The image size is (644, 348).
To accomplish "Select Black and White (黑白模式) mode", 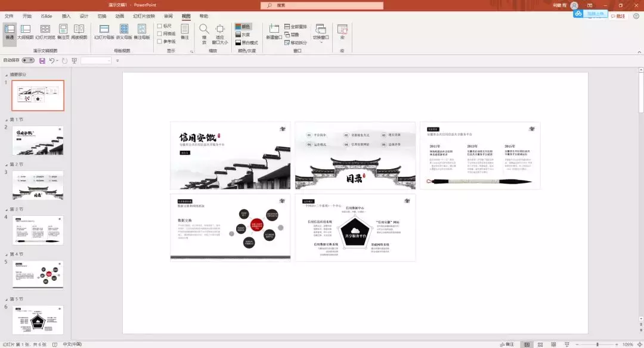I will point(246,42).
